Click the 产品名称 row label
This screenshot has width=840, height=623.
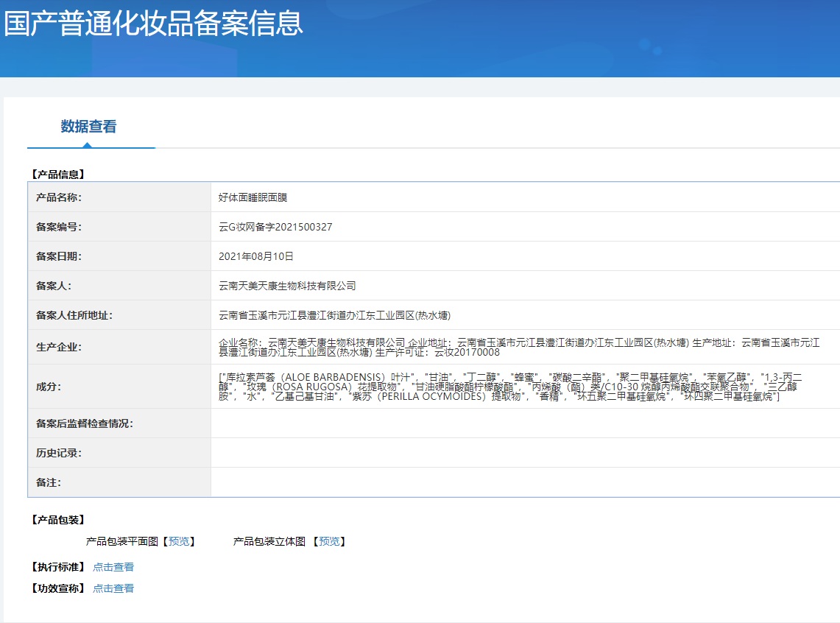pos(58,197)
